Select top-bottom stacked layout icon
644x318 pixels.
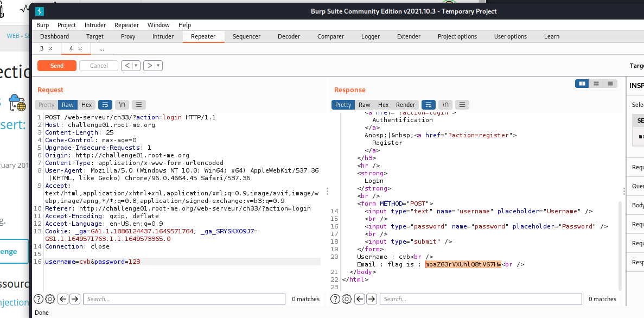596,84
